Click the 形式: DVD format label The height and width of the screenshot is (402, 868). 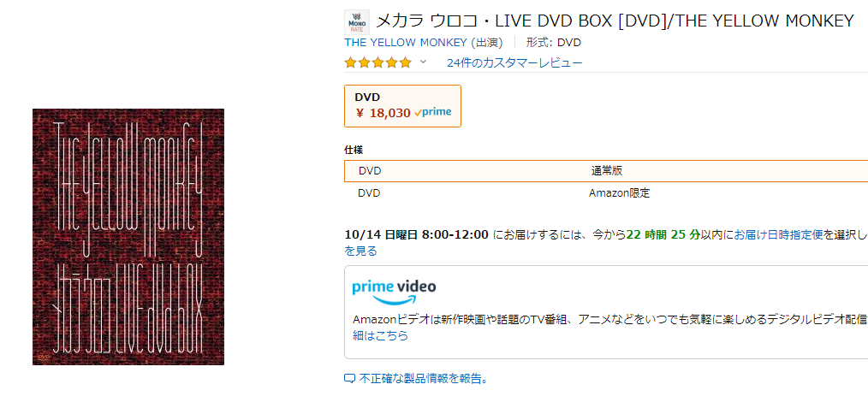553,42
